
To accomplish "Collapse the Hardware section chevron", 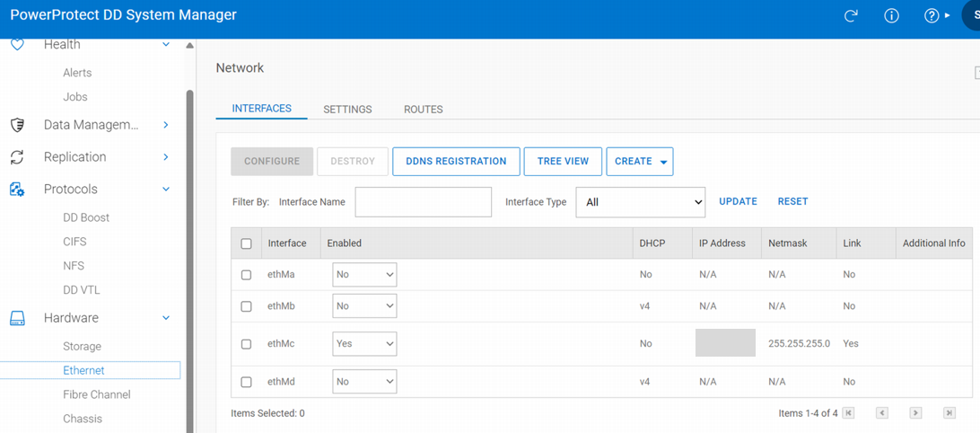I will tap(166, 318).
